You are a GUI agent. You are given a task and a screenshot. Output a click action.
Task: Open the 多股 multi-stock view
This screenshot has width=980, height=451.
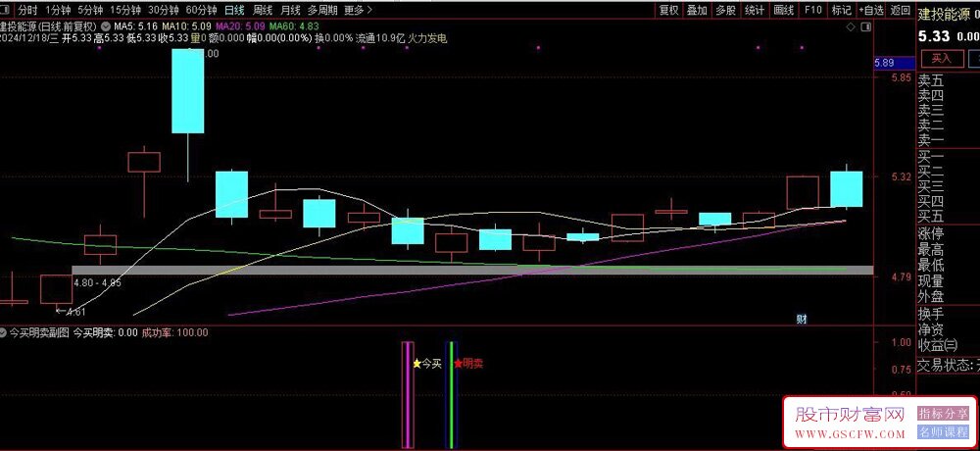tap(725, 10)
